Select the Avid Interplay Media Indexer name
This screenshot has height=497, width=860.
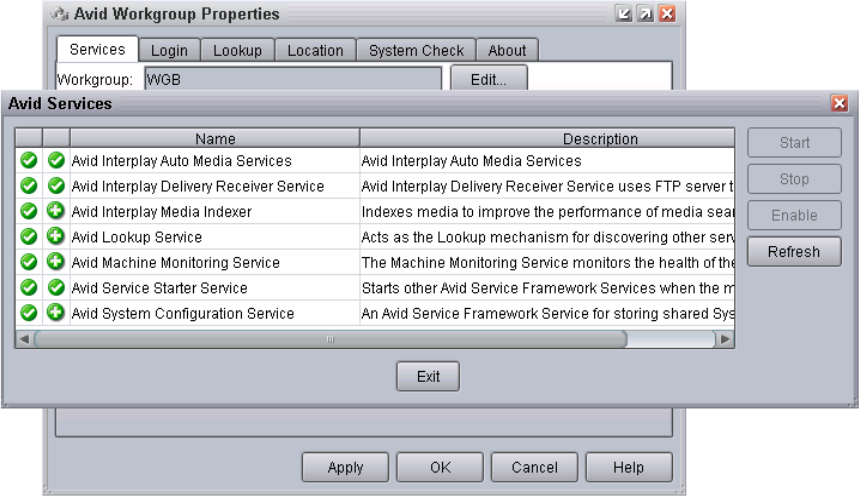162,212
